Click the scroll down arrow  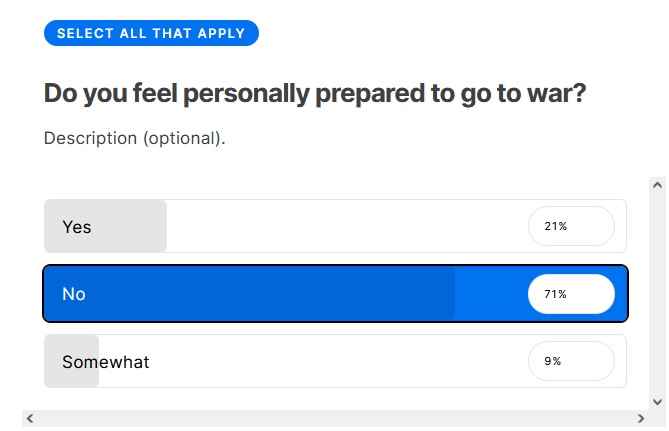pos(657,401)
